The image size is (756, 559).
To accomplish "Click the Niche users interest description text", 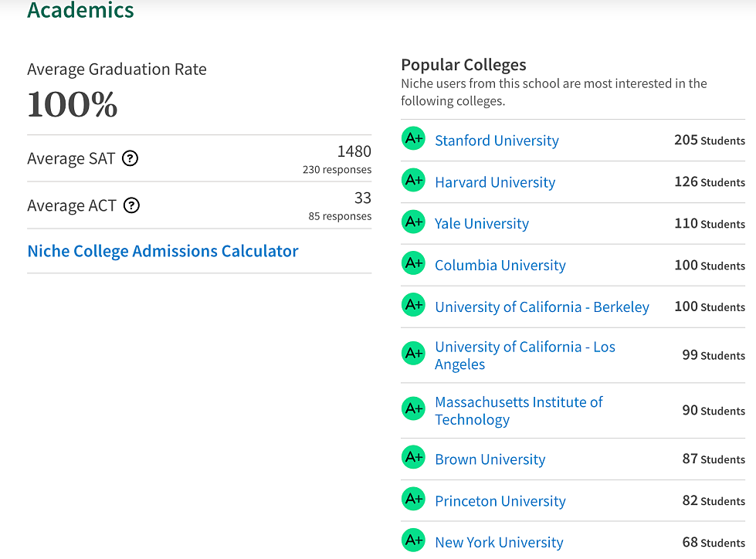I will coord(554,92).
